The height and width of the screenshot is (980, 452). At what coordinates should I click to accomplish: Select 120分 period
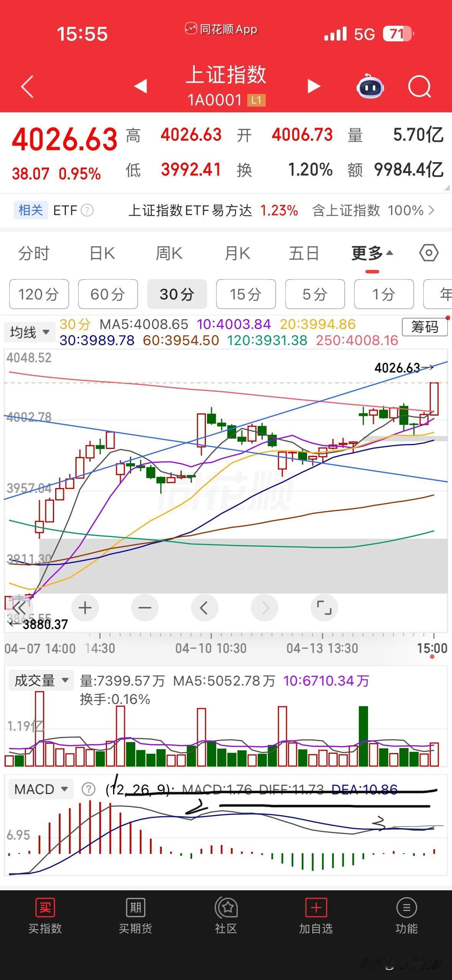[x=39, y=294]
